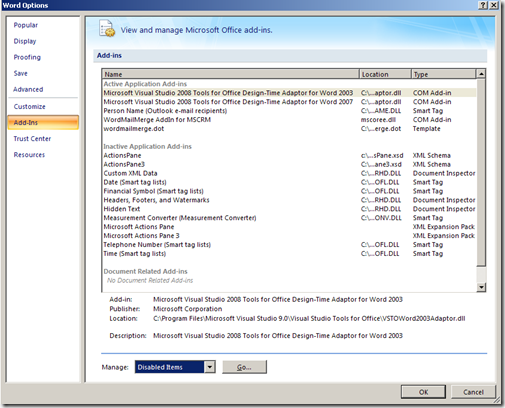Select the Custom XML Data row
The height and width of the screenshot is (408, 505).
click(x=289, y=173)
